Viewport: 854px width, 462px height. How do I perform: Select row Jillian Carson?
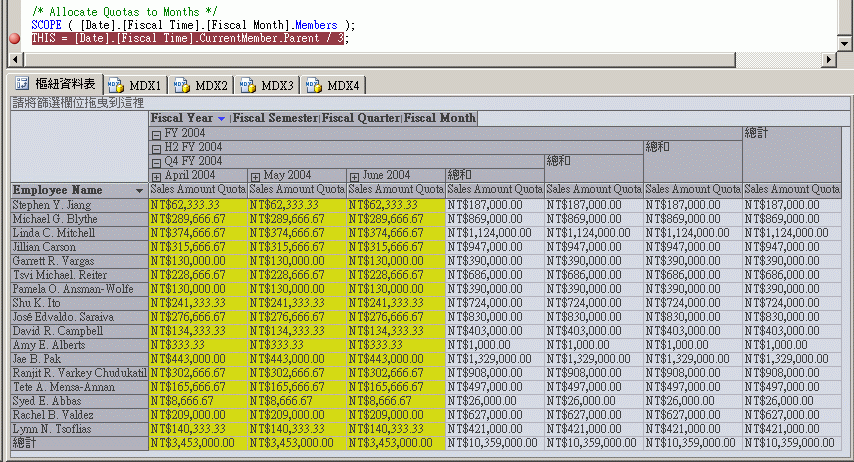80,247
